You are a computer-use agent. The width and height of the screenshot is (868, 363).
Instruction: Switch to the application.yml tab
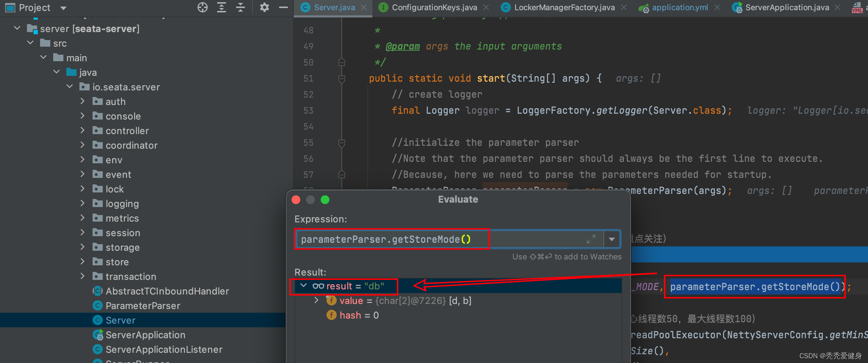coord(680,8)
